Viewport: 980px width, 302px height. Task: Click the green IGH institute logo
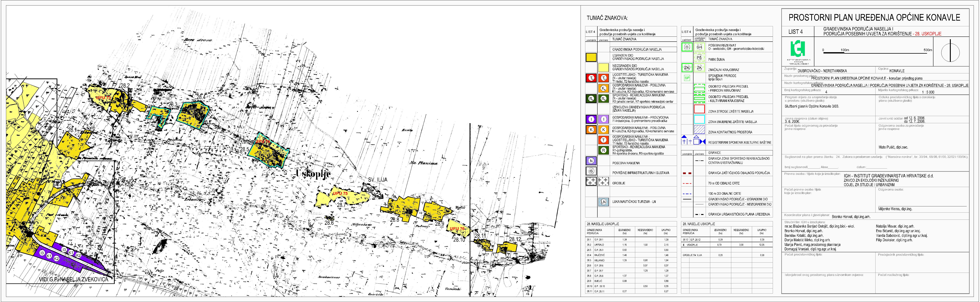click(x=798, y=49)
